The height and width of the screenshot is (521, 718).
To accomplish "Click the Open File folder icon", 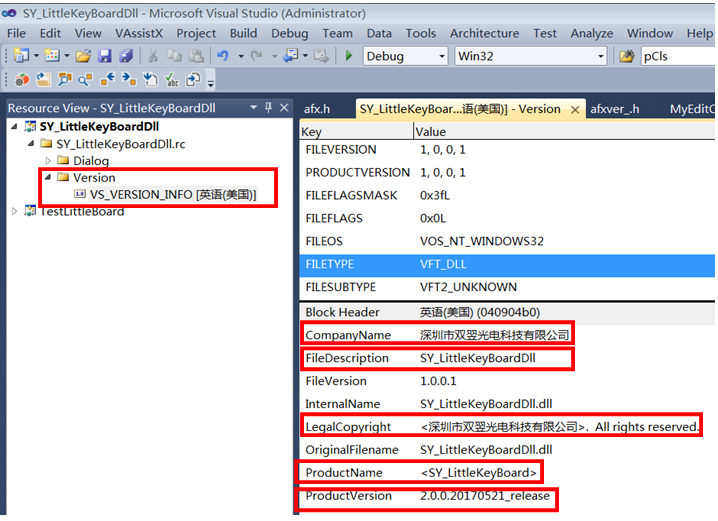I will coord(84,56).
